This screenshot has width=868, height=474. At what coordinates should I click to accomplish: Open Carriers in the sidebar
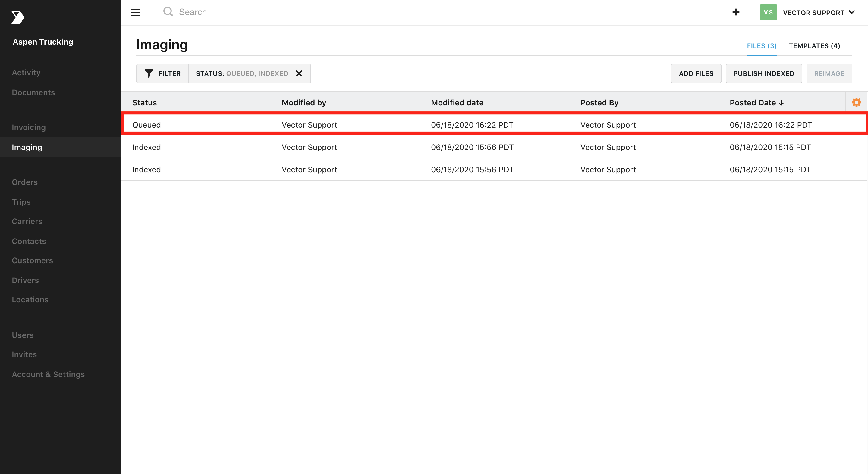click(27, 221)
